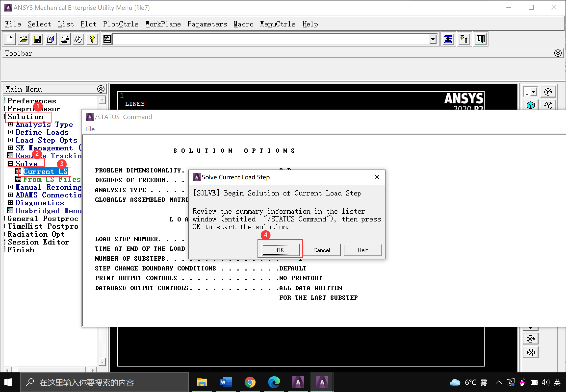Open the command input dropdown arrow
Viewport: 566px width, 392px height.
[x=433, y=39]
